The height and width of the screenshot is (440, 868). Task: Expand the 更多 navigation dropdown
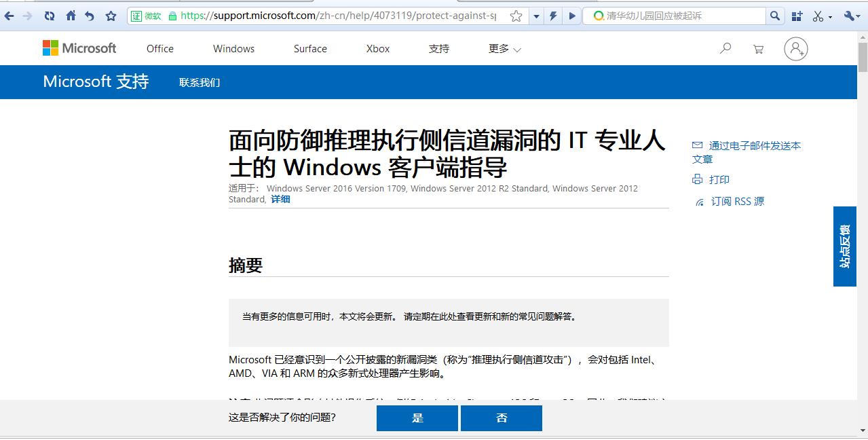click(x=504, y=48)
